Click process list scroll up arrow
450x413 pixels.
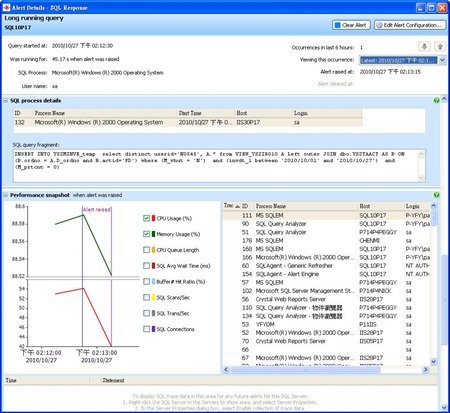click(x=433, y=206)
